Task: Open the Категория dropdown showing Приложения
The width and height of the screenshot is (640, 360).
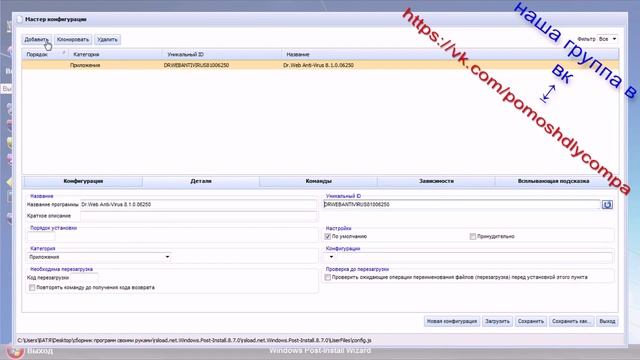Action: [99, 257]
